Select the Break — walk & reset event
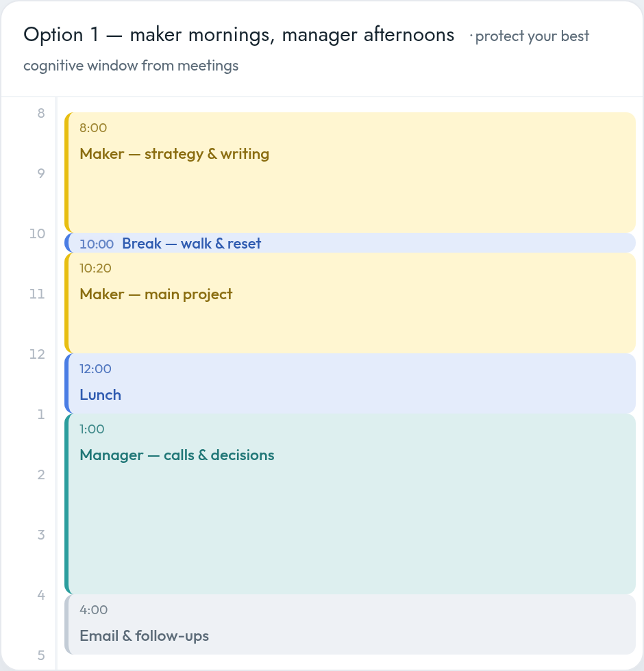The width and height of the screenshot is (644, 671). click(x=350, y=243)
